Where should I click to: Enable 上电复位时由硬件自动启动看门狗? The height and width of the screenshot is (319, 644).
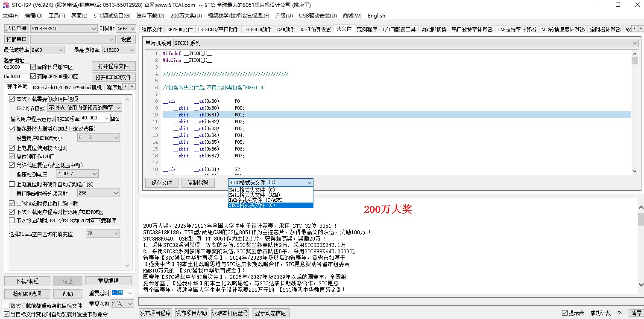pyautogui.click(x=12, y=184)
